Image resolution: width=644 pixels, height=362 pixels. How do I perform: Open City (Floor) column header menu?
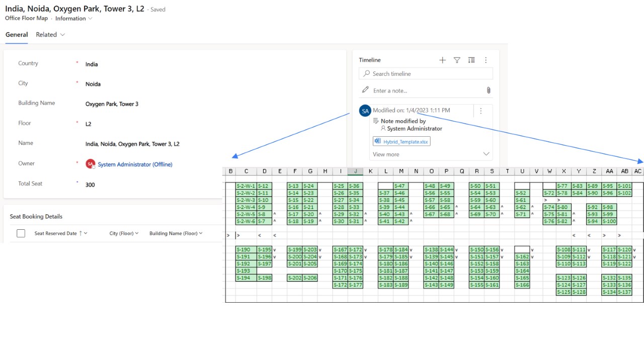click(x=124, y=233)
